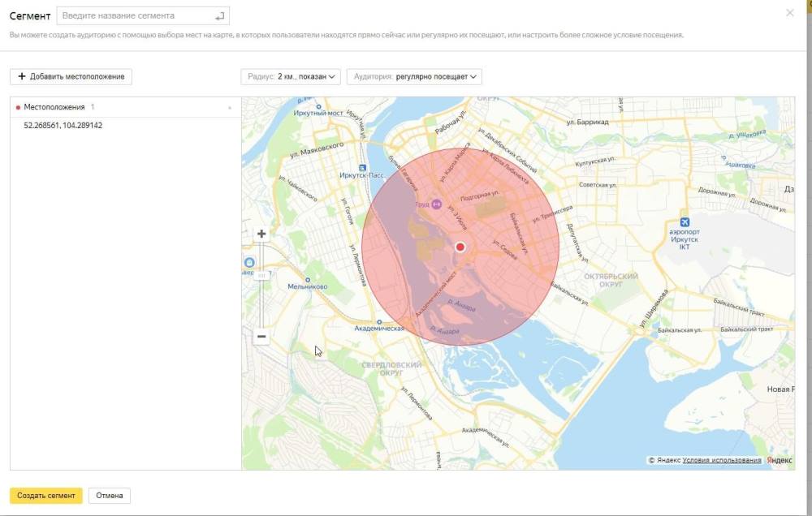Viewport: 812px width, 516px height.
Task: Click the Академическая station marker
Action: click(x=379, y=321)
